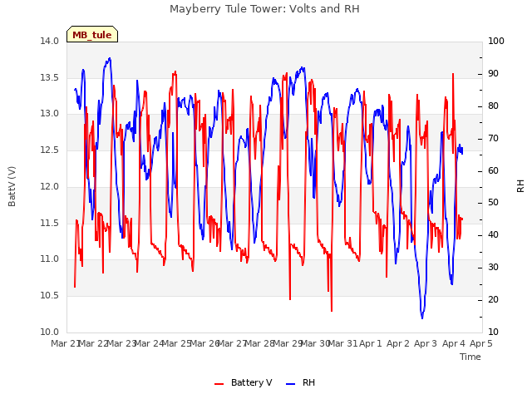Screen dimensions: 532x399
Task: Click the RH minimum dip near Apr 3
Action: coord(422,318)
